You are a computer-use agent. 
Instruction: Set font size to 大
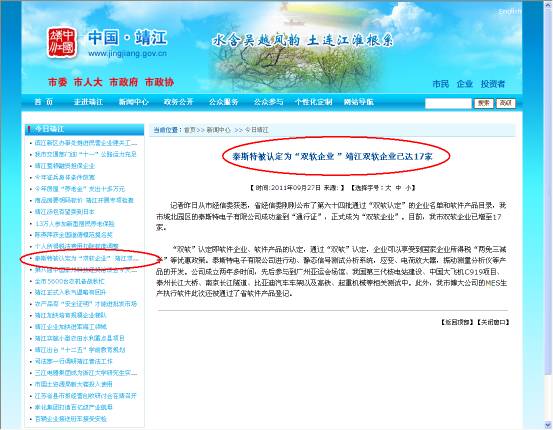coord(388,188)
